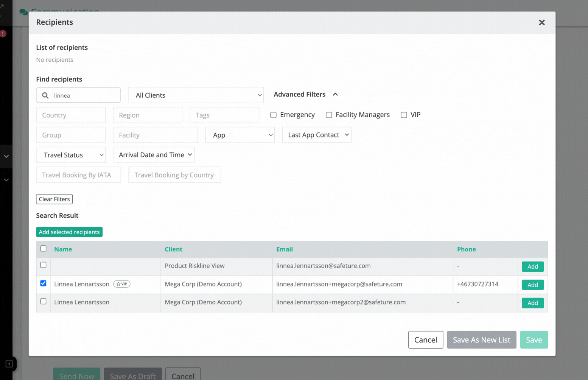Open the All Clients dropdown
This screenshot has width=588, height=380.
195,95
